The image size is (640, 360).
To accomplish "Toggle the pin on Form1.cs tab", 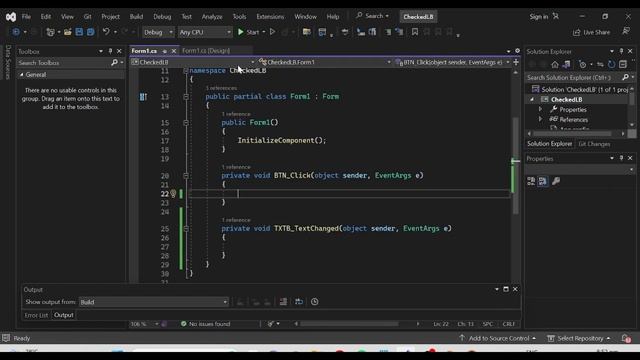I will tap(164, 51).
